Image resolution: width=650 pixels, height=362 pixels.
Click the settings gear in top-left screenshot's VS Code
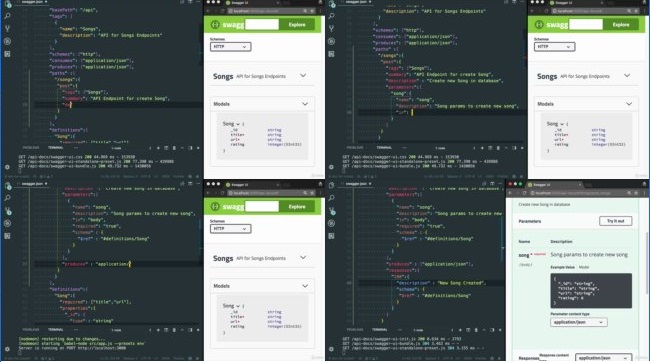(7, 167)
